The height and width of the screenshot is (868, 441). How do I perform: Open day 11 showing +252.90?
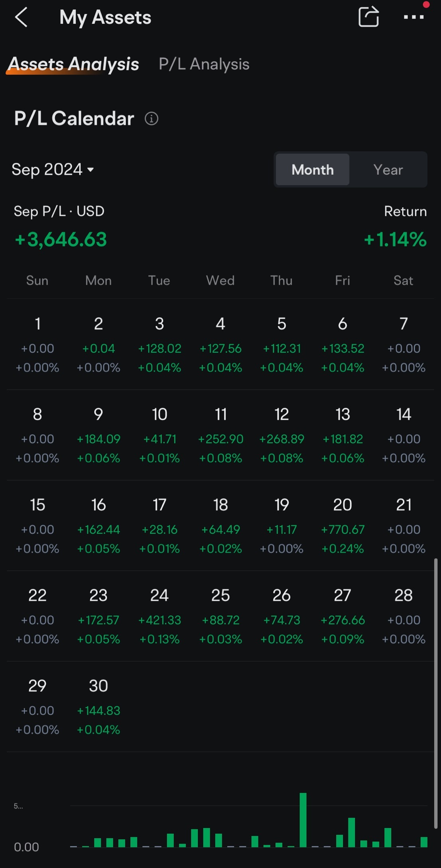[x=220, y=435]
